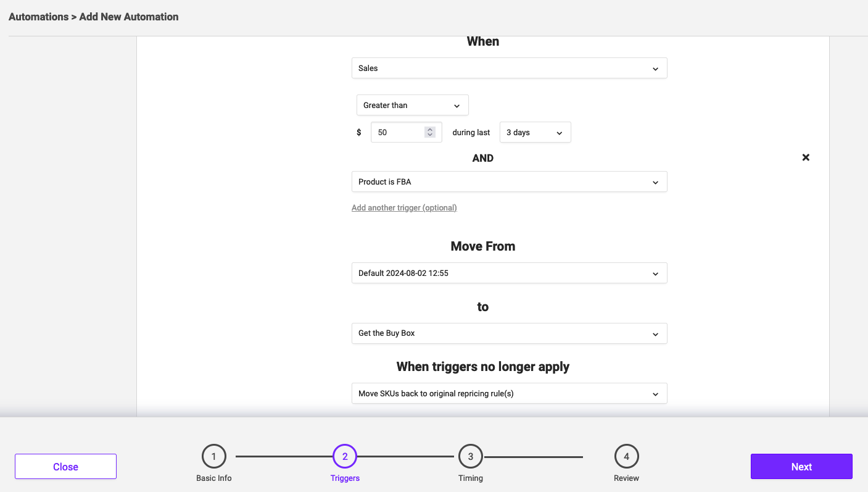Go to step 1 Basic Info circle
Image resolution: width=868 pixels, height=492 pixels.
pos(213,457)
